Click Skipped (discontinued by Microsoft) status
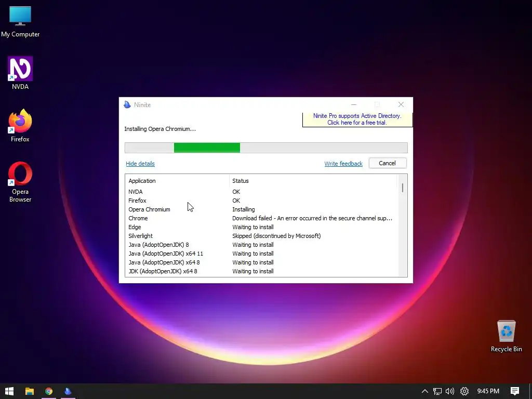 pos(276,236)
